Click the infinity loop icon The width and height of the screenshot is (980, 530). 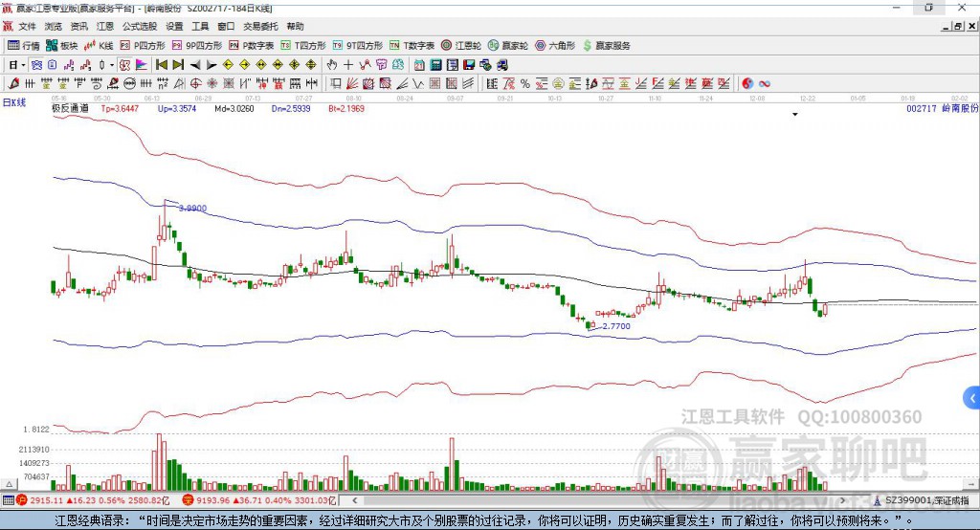coord(764,83)
